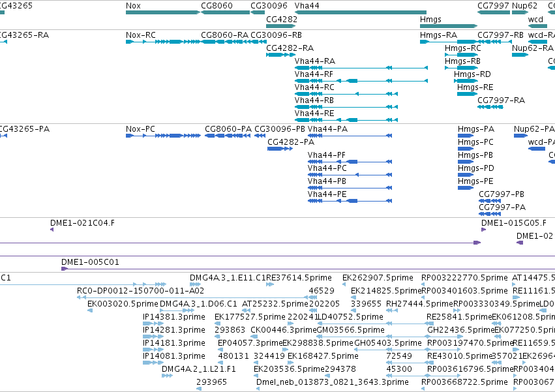Click the Nox-RC transcript label
The height and width of the screenshot is (392, 555).
140,35
